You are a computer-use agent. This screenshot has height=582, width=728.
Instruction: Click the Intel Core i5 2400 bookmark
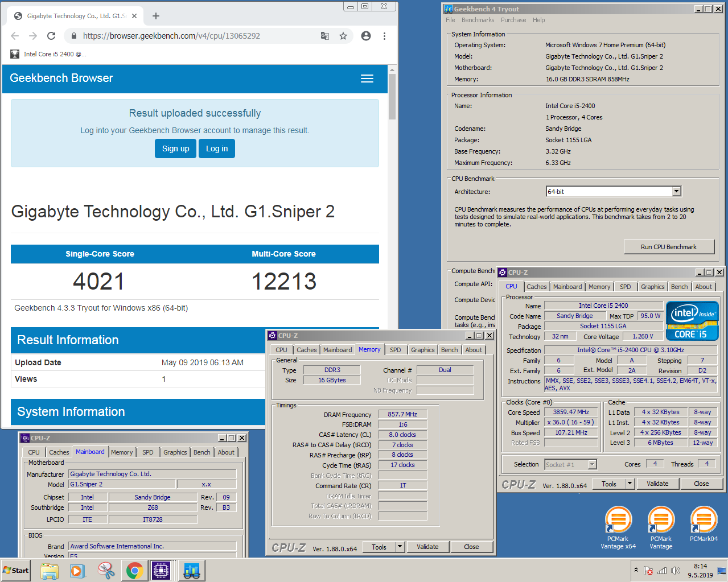click(x=48, y=54)
